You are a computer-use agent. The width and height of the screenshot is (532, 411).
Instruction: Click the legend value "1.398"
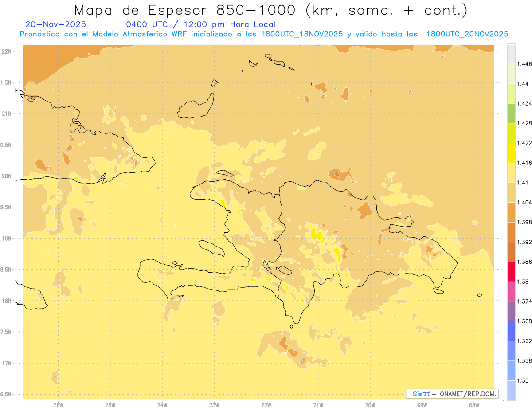[x=524, y=222]
